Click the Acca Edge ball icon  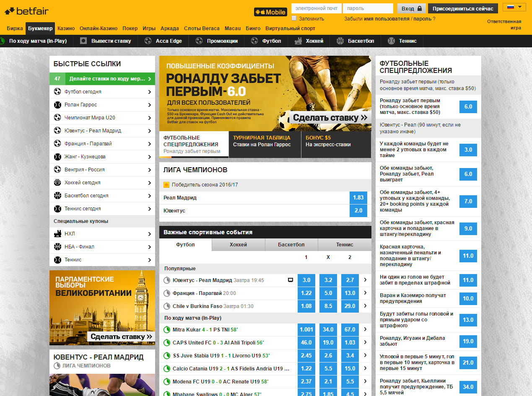[148, 41]
